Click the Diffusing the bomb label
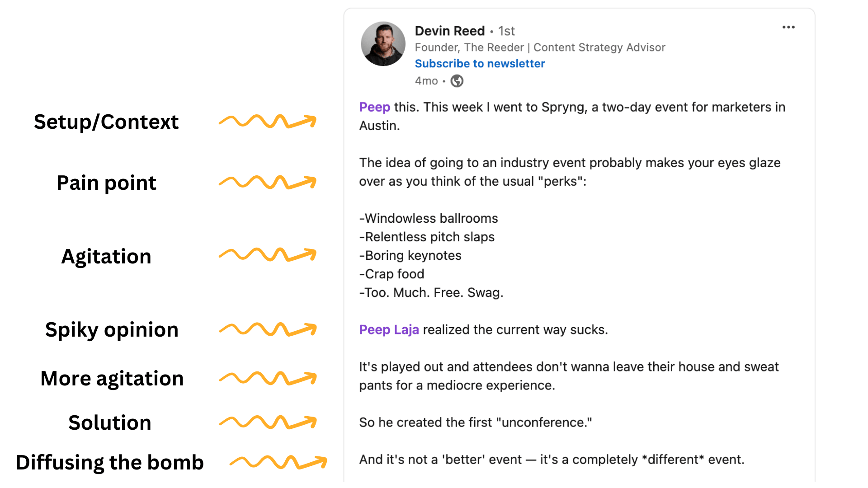868x488 pixels. tap(110, 463)
